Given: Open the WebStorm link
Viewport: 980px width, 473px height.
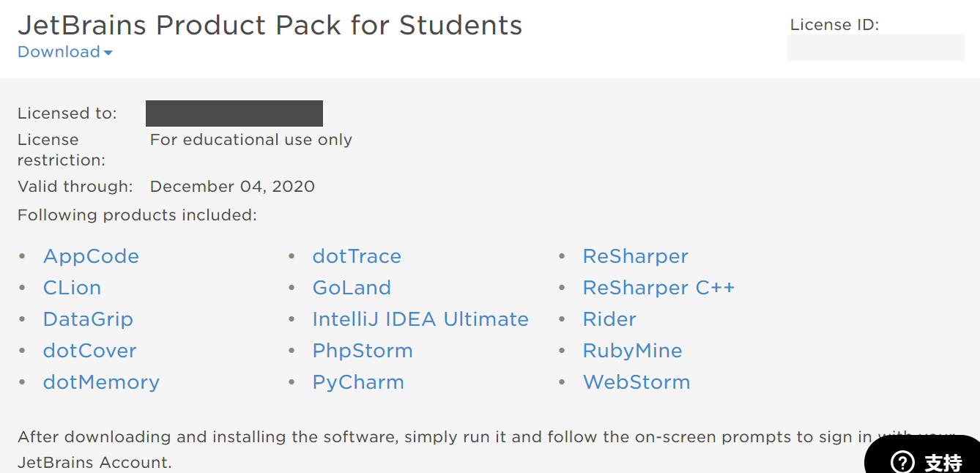Looking at the screenshot, I should 636,382.
